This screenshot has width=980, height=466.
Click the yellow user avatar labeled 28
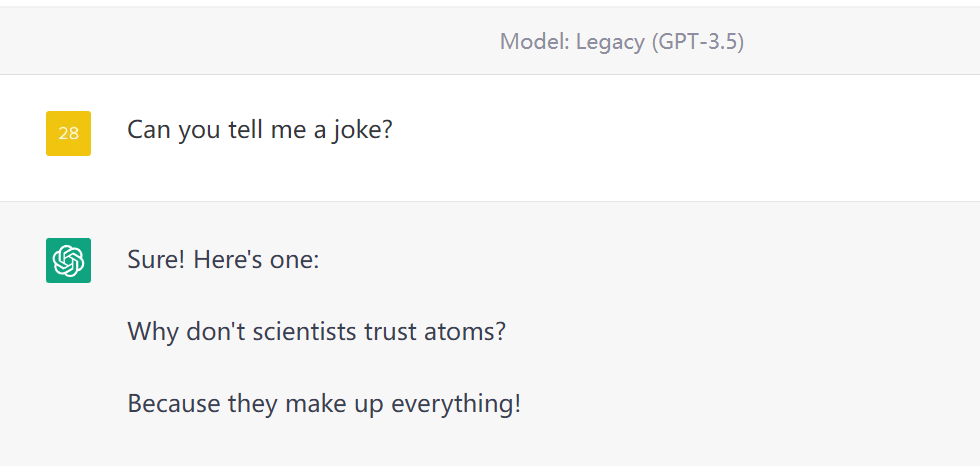(68, 133)
